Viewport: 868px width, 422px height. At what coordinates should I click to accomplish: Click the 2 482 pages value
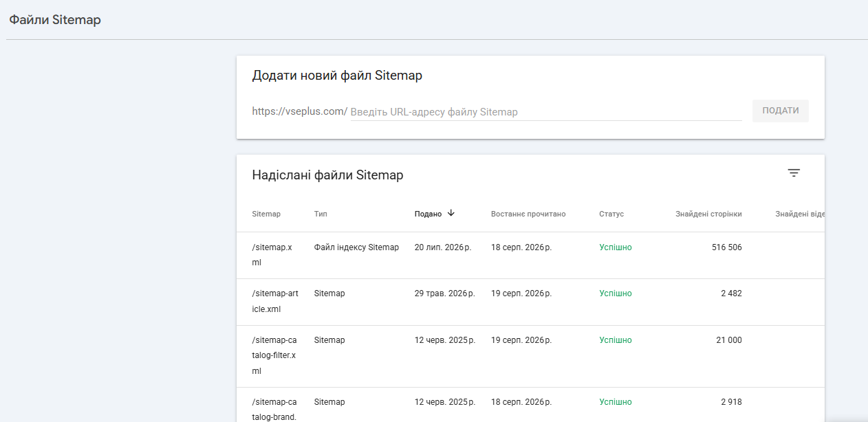pos(731,293)
